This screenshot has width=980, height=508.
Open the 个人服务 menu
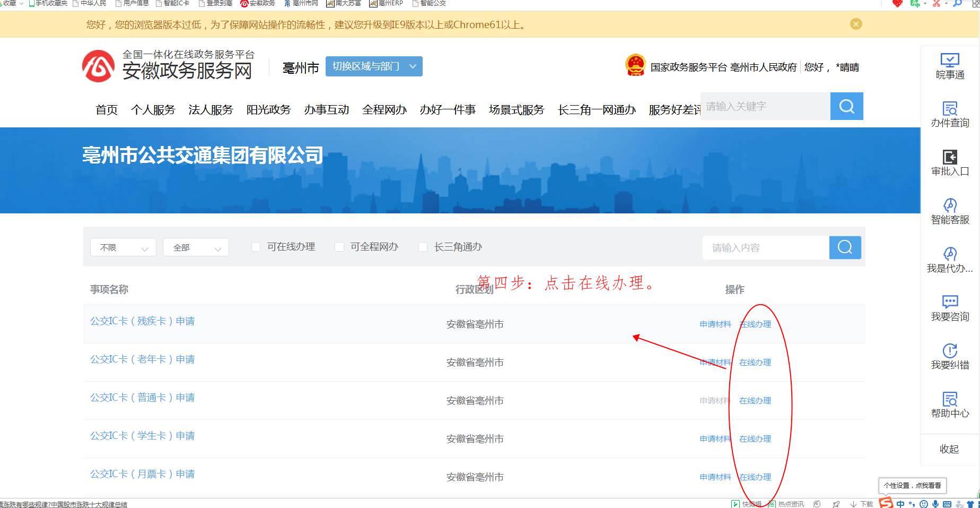[x=153, y=110]
